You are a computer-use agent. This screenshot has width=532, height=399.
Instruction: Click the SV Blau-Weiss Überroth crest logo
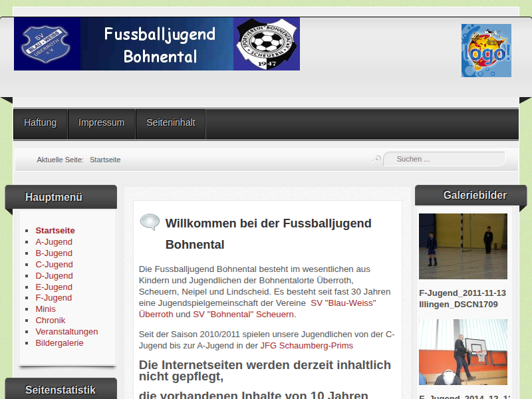point(43,45)
